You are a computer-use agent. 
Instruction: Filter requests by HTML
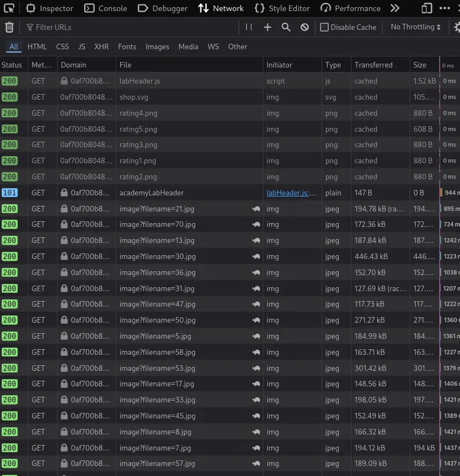coord(37,46)
